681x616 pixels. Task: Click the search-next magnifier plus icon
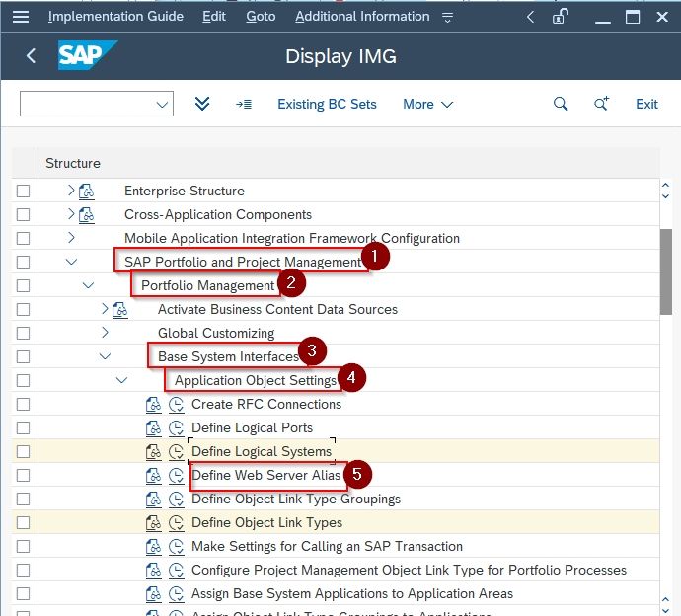(601, 104)
